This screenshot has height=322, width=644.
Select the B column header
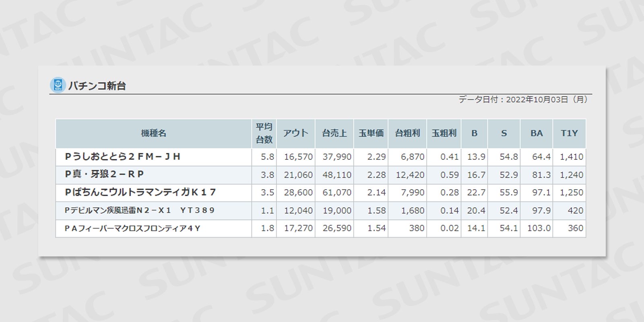(475, 133)
